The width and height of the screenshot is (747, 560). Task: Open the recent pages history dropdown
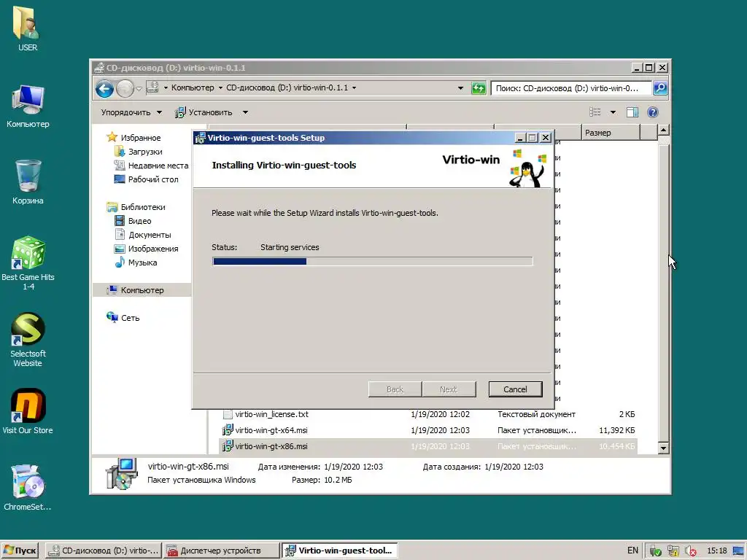pyautogui.click(x=139, y=88)
